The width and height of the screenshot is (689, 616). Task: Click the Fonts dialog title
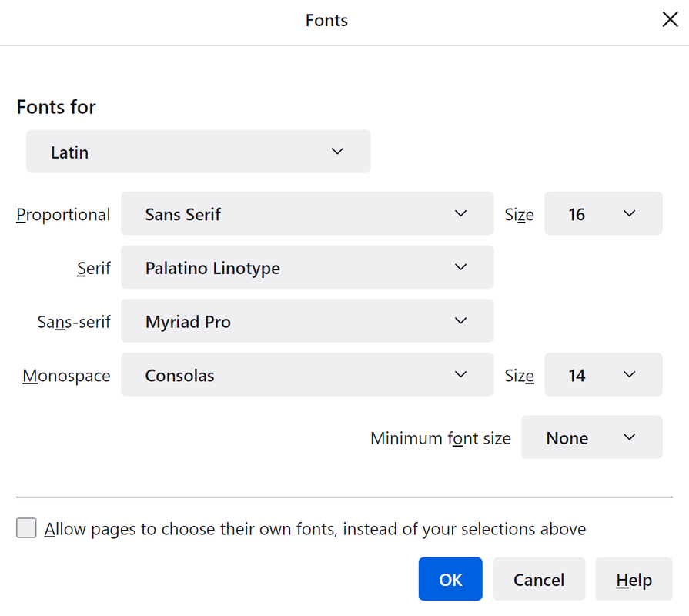coord(326,20)
